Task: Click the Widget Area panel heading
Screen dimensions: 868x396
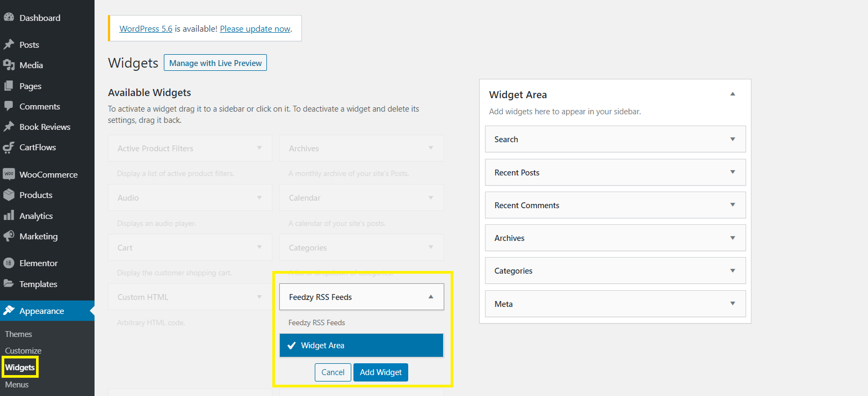Action: coord(518,94)
